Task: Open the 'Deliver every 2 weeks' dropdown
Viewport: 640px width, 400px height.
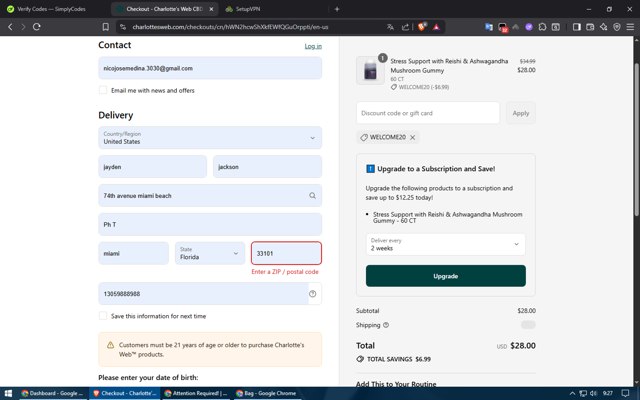Action: pyautogui.click(x=445, y=244)
